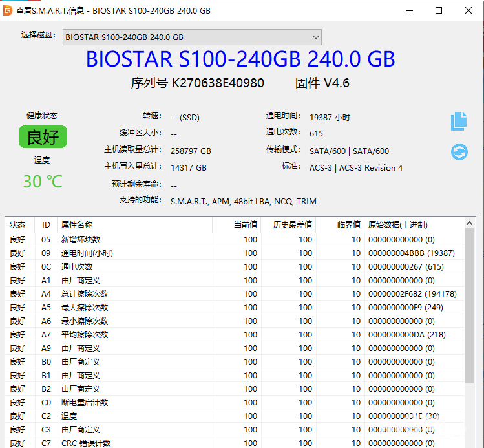Screen dimensions: 484x448
Task: Click the green 良好 health status button
Action: 43,136
